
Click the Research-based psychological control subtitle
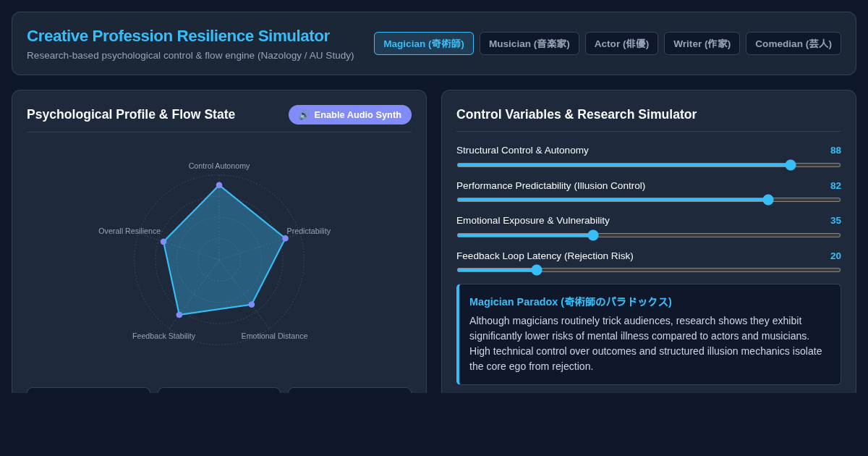pyautogui.click(x=190, y=56)
